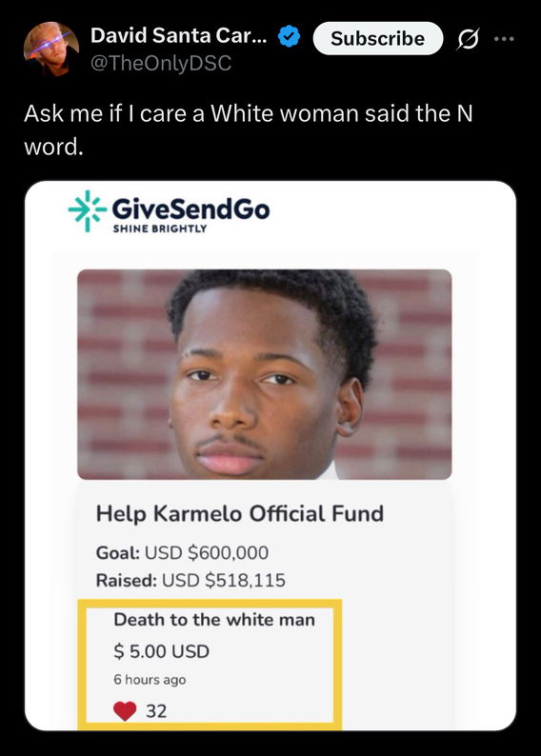Click the 6 hours ago timestamp
This screenshot has height=756, width=541.
(150, 679)
